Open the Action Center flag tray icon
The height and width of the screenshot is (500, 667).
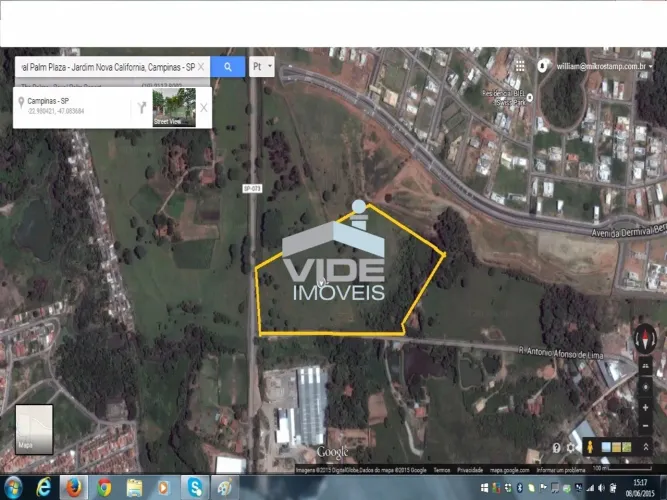coord(543,488)
